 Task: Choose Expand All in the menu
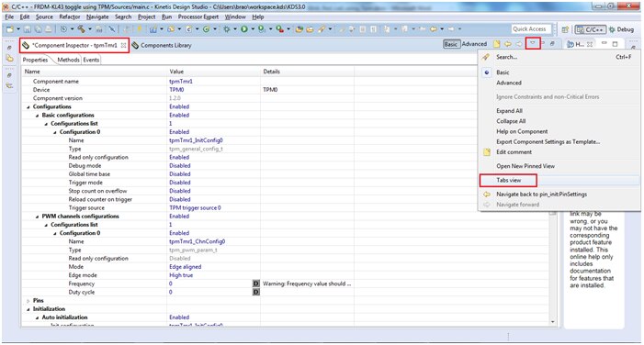509,111
